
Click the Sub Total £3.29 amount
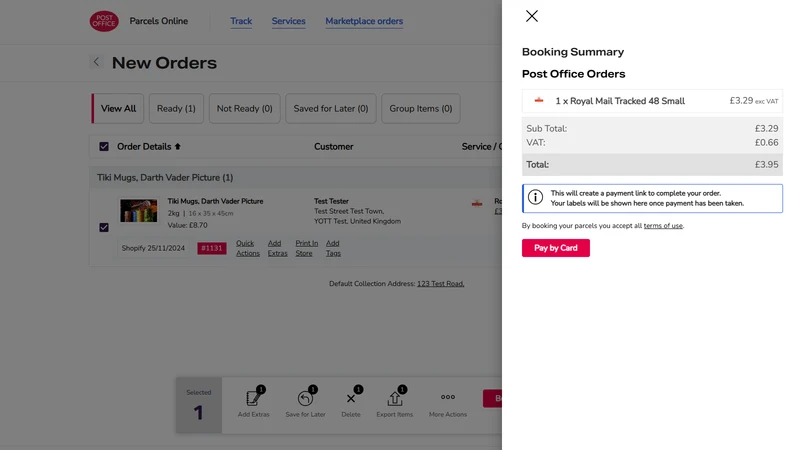tap(766, 129)
